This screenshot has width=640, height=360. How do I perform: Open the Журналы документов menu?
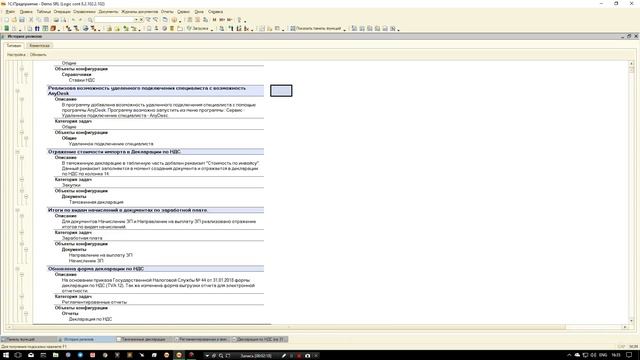[140, 12]
